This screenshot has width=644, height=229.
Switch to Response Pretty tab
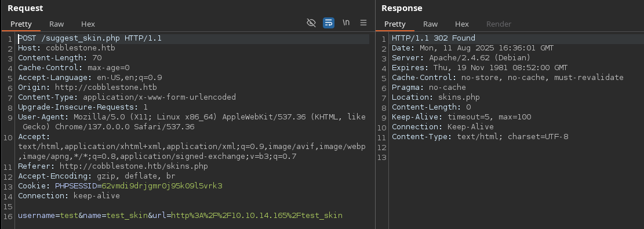coord(395,24)
